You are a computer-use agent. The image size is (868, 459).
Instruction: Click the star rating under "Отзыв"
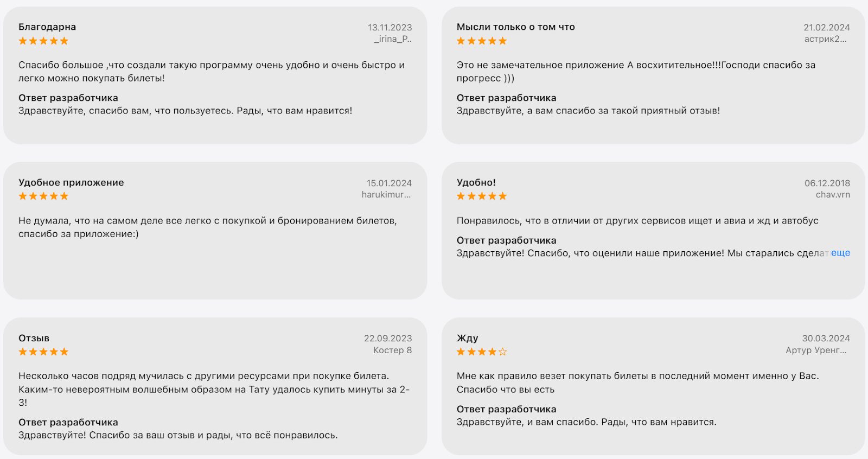[43, 352]
